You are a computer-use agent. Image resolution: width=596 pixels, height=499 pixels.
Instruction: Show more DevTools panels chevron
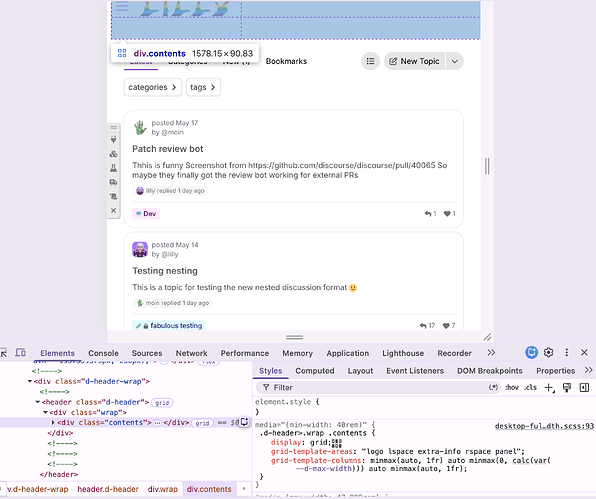pyautogui.click(x=491, y=353)
